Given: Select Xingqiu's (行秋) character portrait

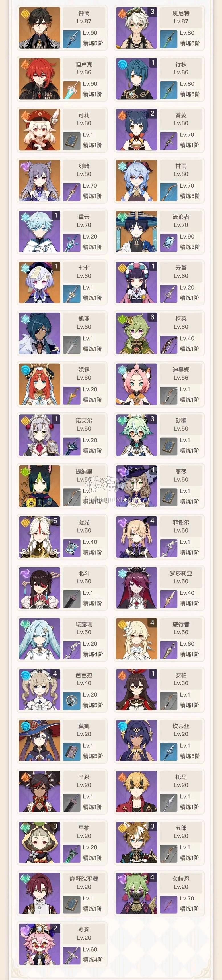Looking at the screenshot, I should 136,79.
